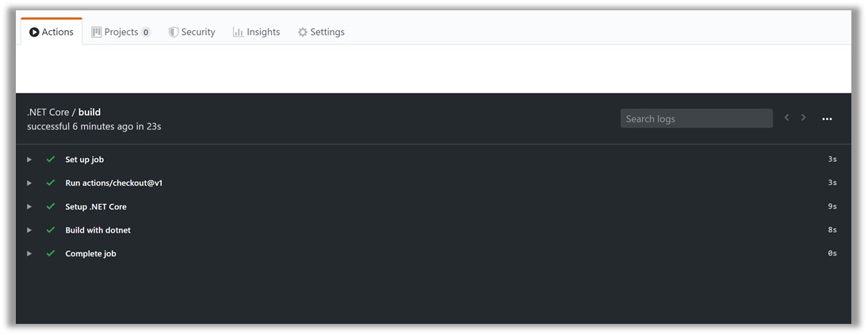Click the green checkmark by Build with dotnet
Viewport: 868px width, 335px height.
(x=51, y=230)
